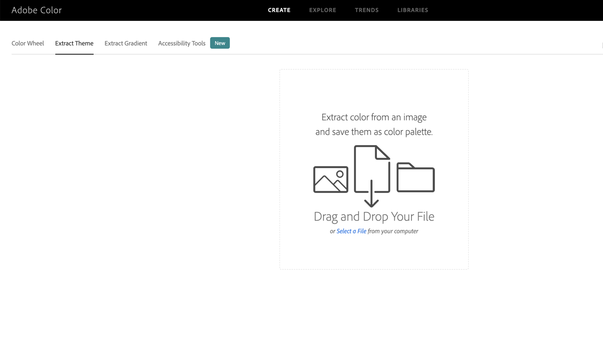
Task: Click 'from your computer' text
Action: 393,231
